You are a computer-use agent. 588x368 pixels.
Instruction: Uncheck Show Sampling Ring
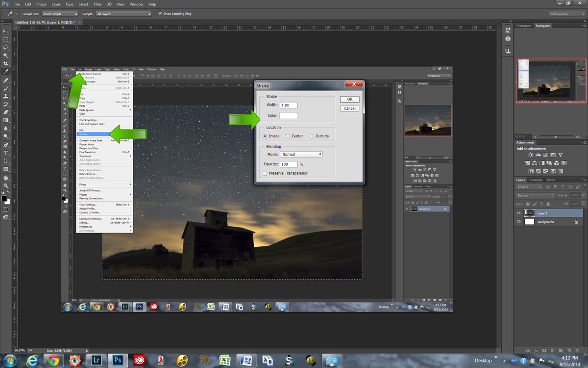coord(160,14)
